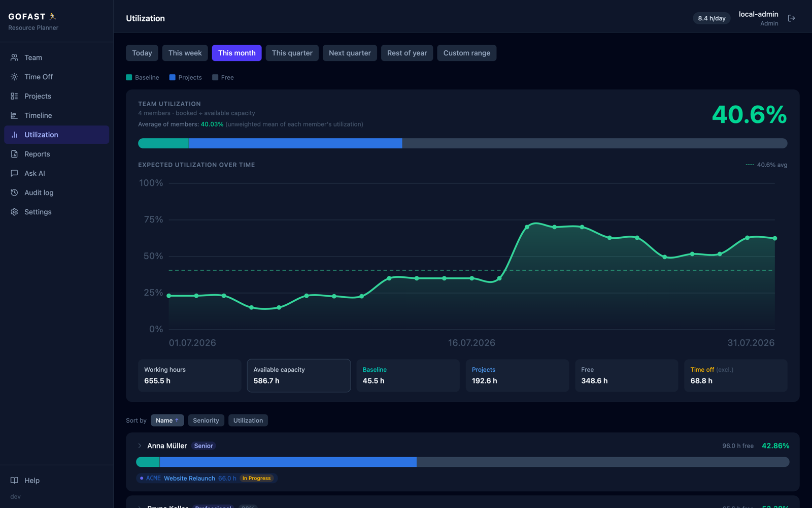Click the Baseline teal color swatch

coord(129,77)
